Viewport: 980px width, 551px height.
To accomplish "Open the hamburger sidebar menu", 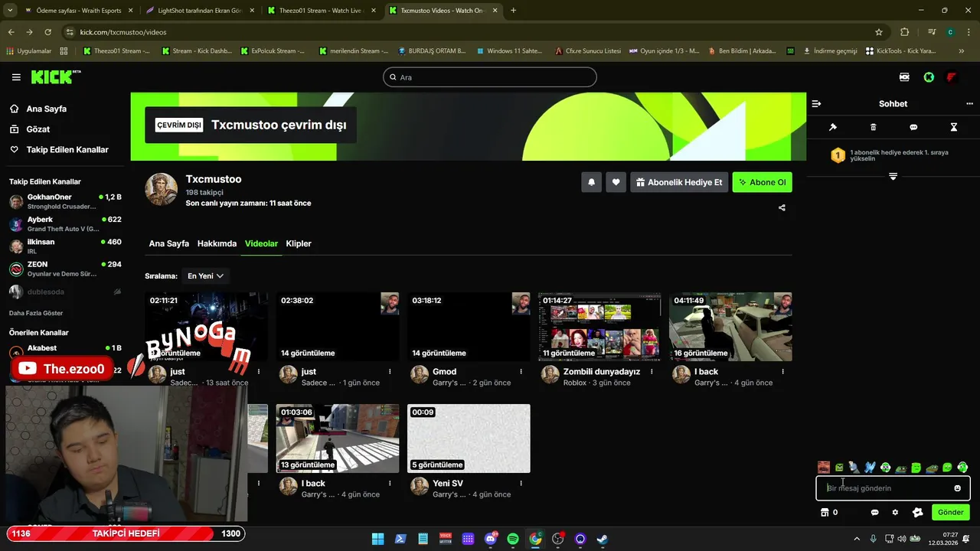I will pyautogui.click(x=16, y=77).
